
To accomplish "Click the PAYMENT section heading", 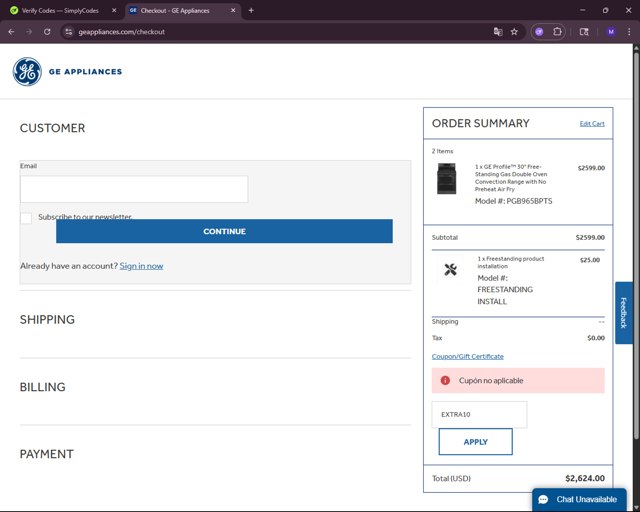I will 47,454.
